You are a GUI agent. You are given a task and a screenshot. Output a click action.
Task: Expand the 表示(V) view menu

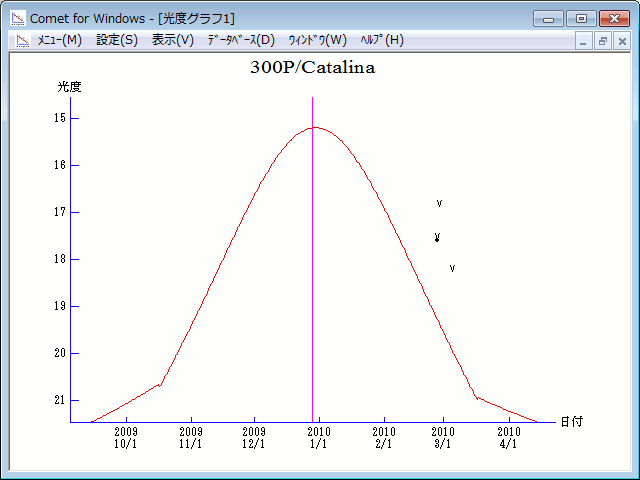click(173, 40)
